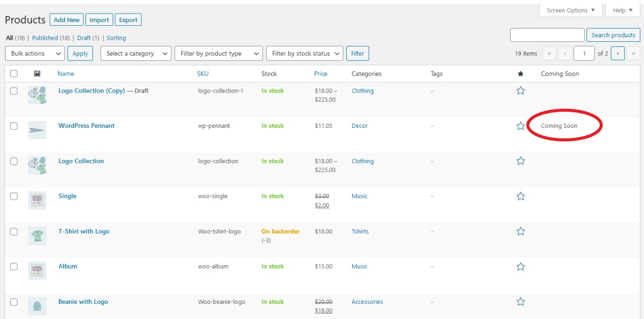Click the wp-pennant SKU text
The height and width of the screenshot is (319, 644).
214,126
